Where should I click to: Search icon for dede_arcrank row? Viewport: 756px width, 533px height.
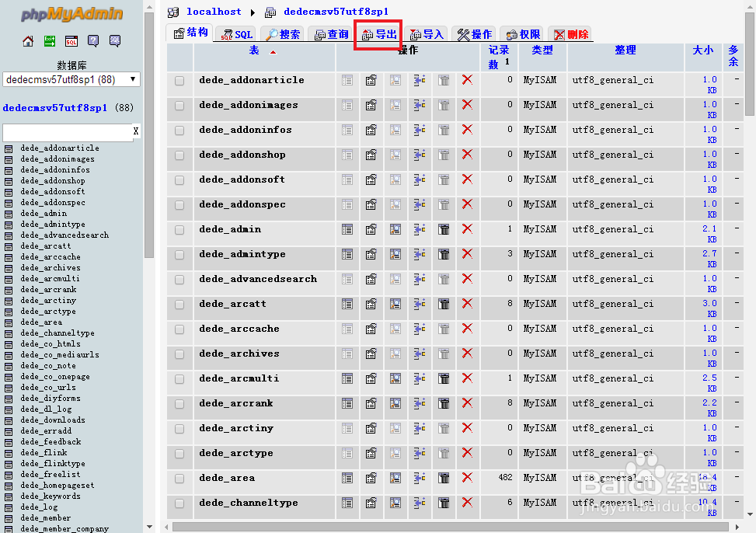point(395,403)
